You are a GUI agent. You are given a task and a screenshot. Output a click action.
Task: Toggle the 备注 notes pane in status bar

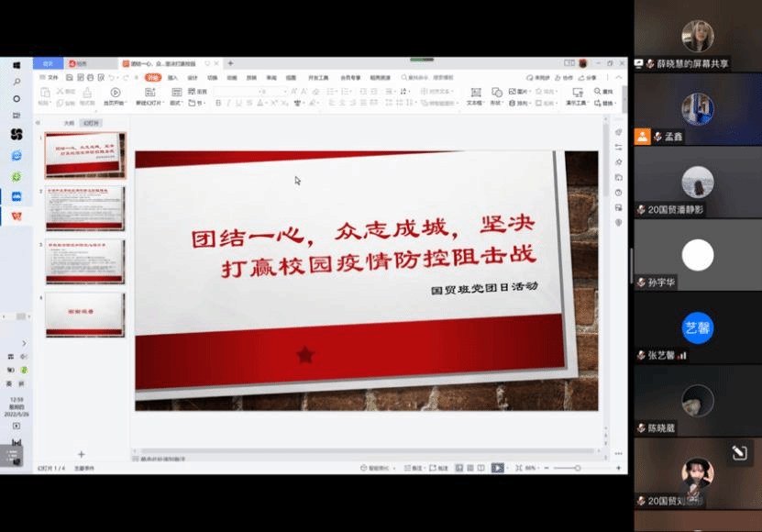point(414,468)
